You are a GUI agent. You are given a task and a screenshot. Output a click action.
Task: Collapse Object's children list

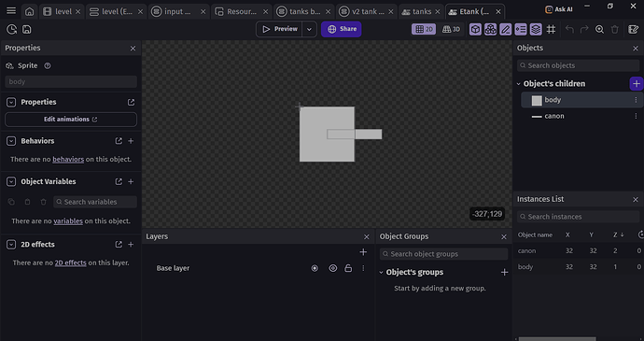coord(519,84)
